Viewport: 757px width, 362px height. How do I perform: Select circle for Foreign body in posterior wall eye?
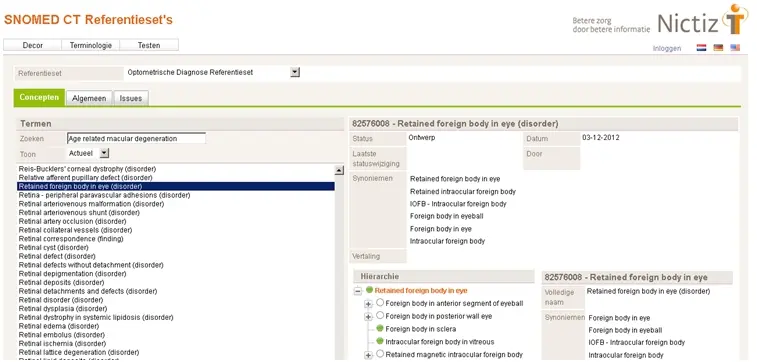[x=380, y=316]
